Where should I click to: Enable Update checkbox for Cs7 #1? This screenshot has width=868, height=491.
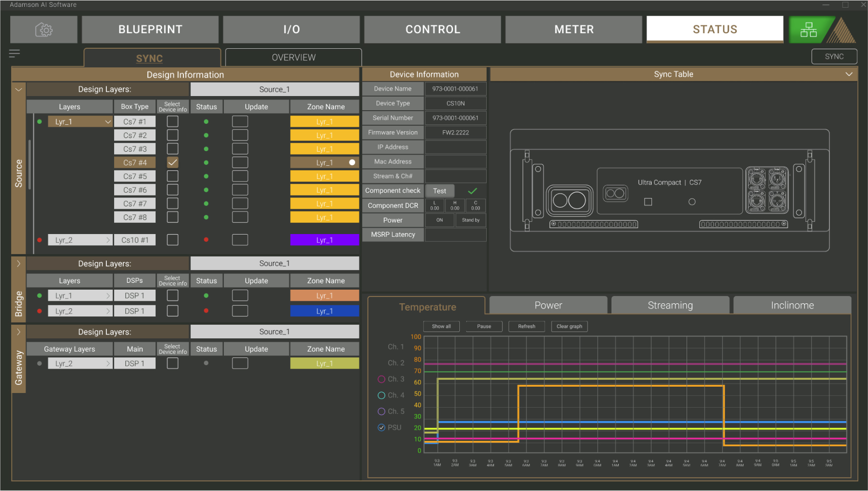click(x=240, y=121)
